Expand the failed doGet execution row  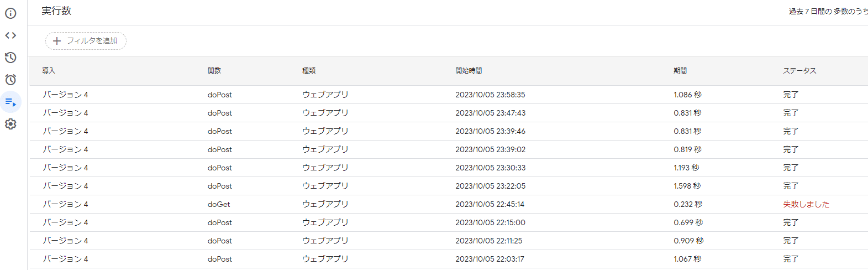[x=219, y=204]
